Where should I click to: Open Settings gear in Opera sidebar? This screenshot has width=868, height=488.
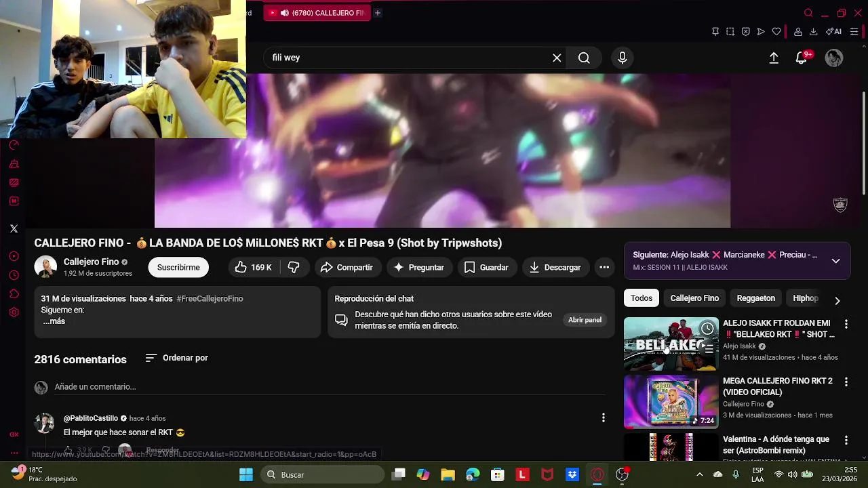14,312
